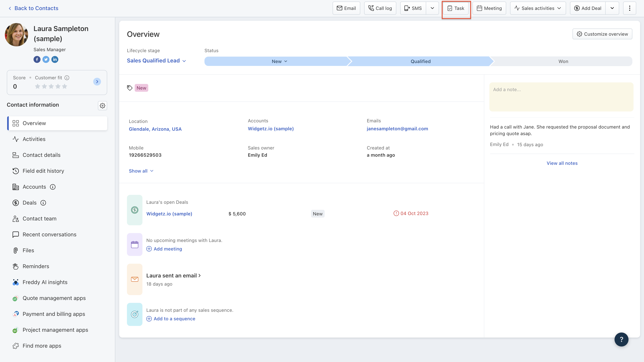Open View all notes link

pos(562,163)
